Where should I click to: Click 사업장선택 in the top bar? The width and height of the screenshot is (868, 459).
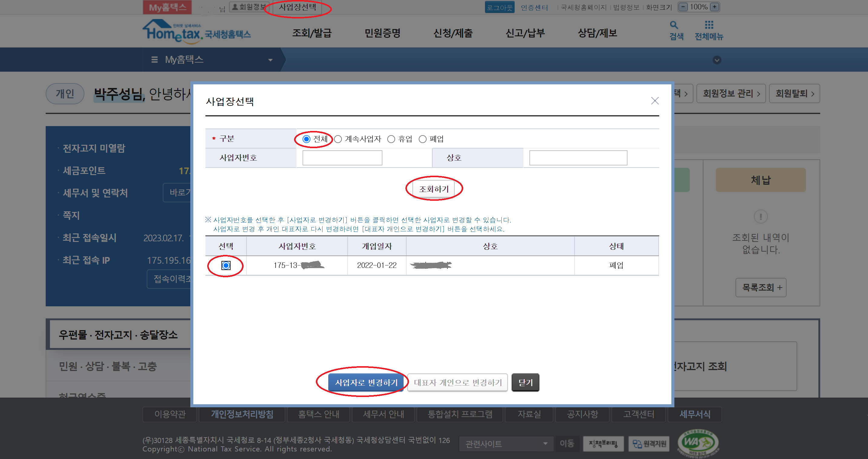(x=297, y=8)
